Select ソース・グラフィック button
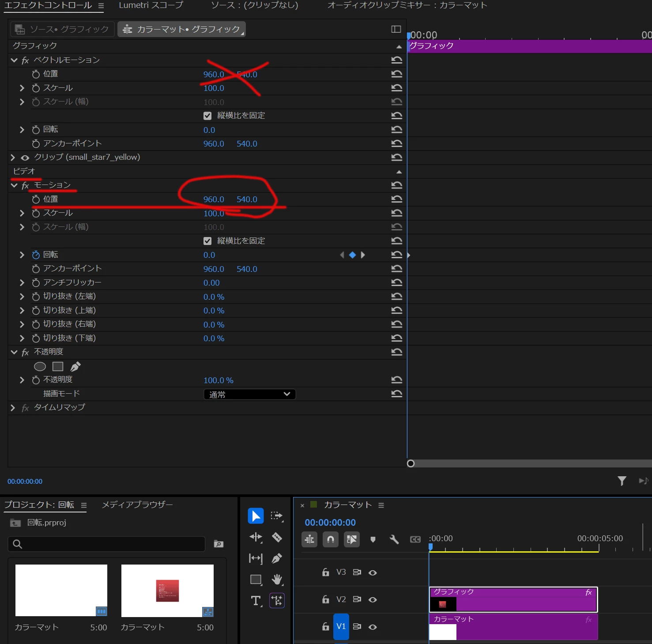This screenshot has width=652, height=644. coord(62,29)
